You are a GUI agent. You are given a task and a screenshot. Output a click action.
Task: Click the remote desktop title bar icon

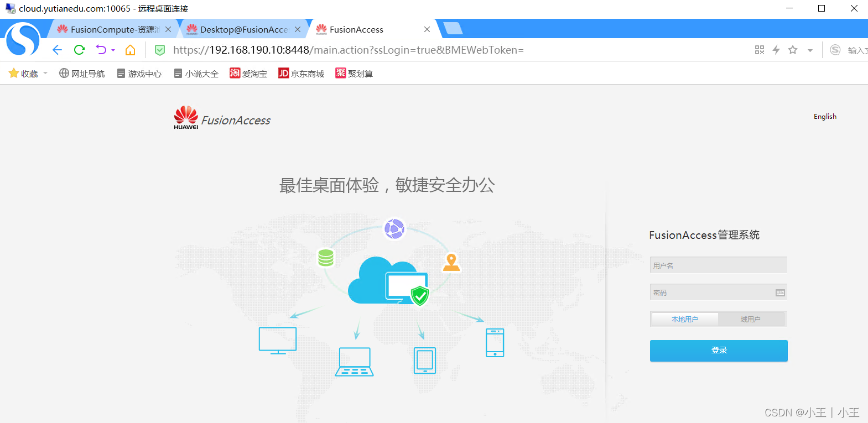(10, 8)
